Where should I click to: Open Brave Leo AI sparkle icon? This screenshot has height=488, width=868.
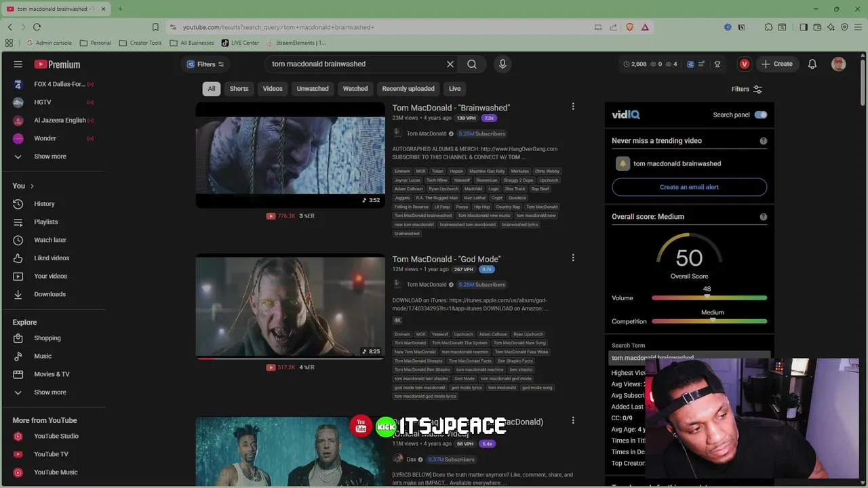[x=831, y=27]
